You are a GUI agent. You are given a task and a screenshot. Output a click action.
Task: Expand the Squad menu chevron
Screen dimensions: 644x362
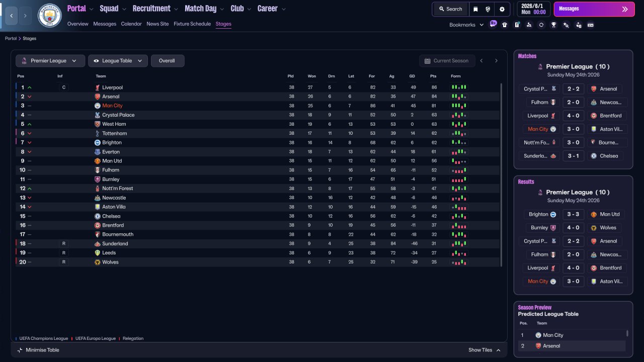[124, 9]
